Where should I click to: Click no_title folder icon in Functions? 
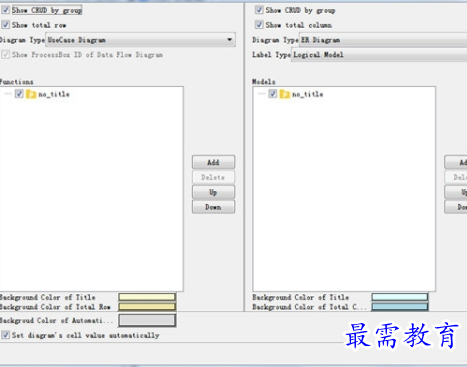(31, 94)
